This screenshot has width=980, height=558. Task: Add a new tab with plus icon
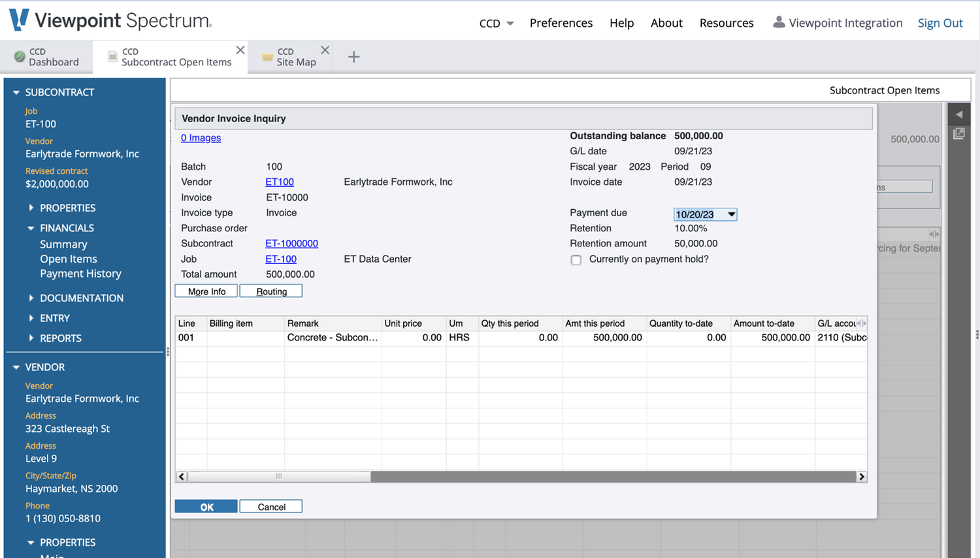353,57
